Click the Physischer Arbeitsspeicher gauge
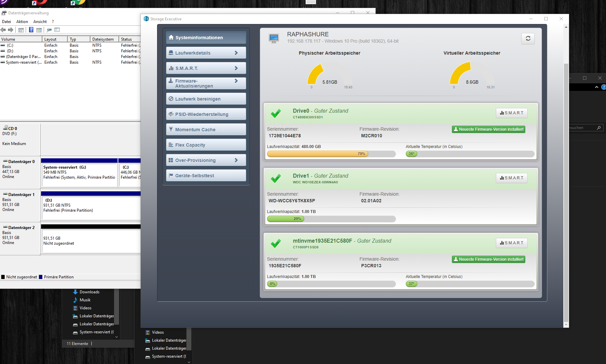 [330, 75]
